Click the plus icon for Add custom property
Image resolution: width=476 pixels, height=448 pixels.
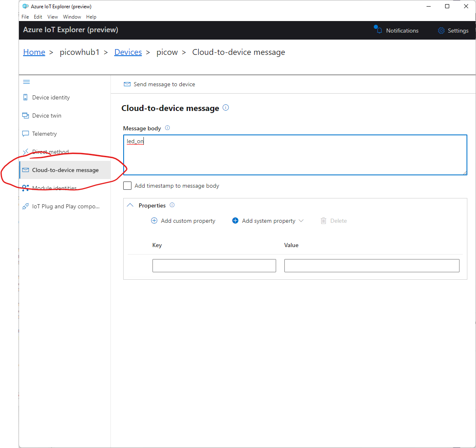point(154,221)
